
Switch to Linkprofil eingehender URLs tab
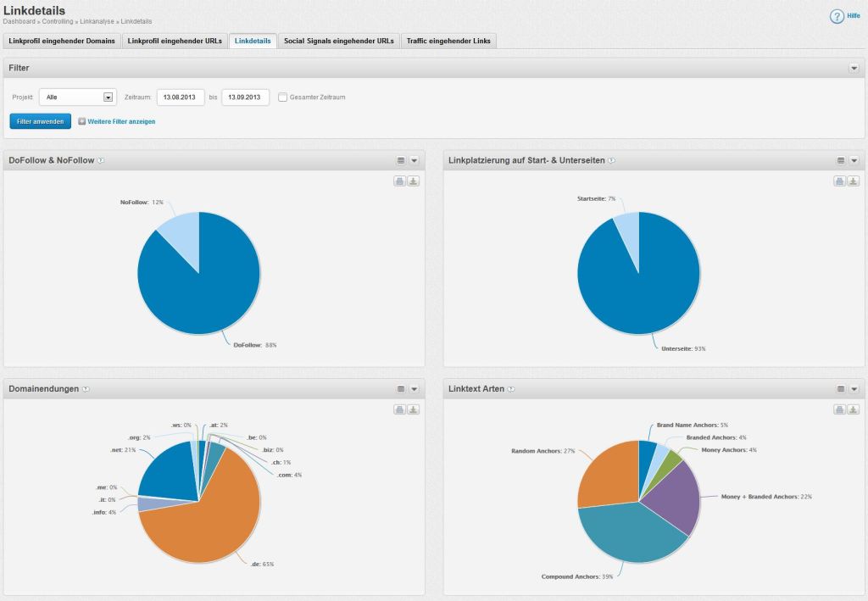[x=175, y=41]
